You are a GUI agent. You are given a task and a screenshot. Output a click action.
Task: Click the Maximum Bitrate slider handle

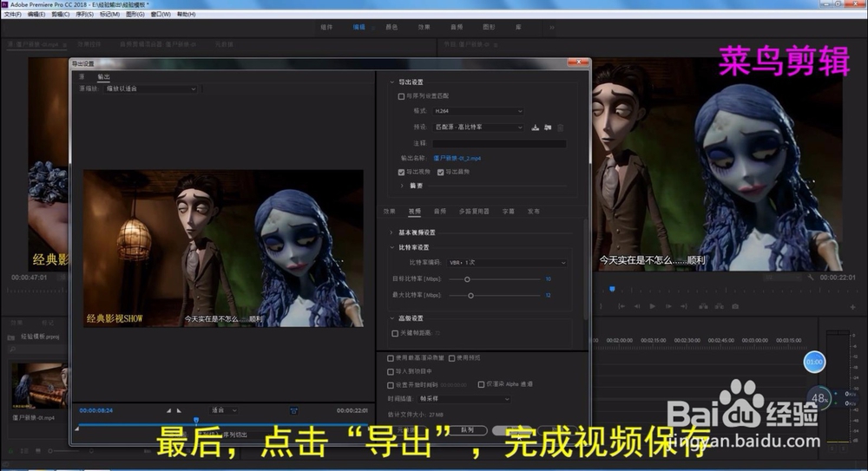470,296
